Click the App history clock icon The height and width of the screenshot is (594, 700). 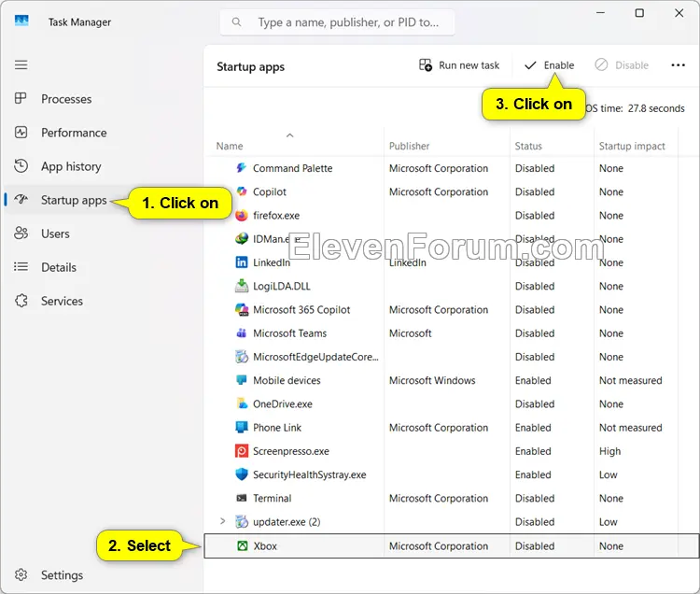point(21,165)
